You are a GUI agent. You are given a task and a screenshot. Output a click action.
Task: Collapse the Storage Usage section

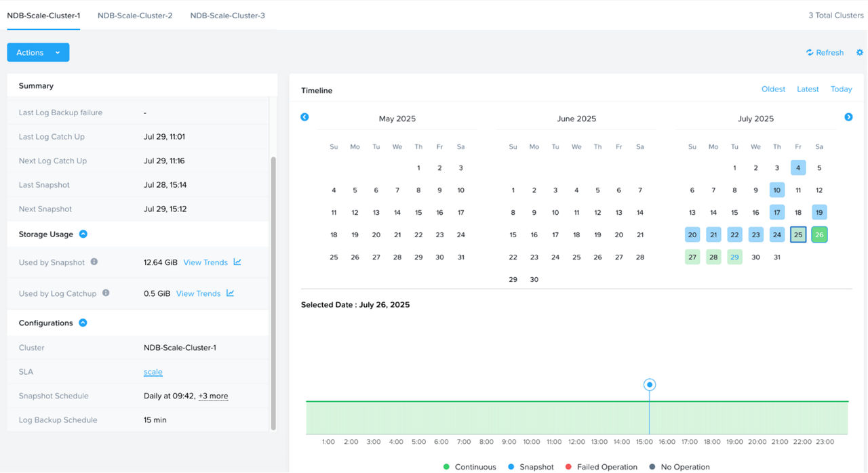[x=83, y=234]
